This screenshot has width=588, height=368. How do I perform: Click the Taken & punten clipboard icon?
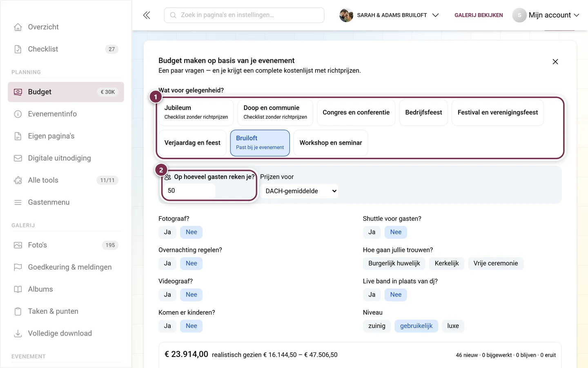click(18, 312)
